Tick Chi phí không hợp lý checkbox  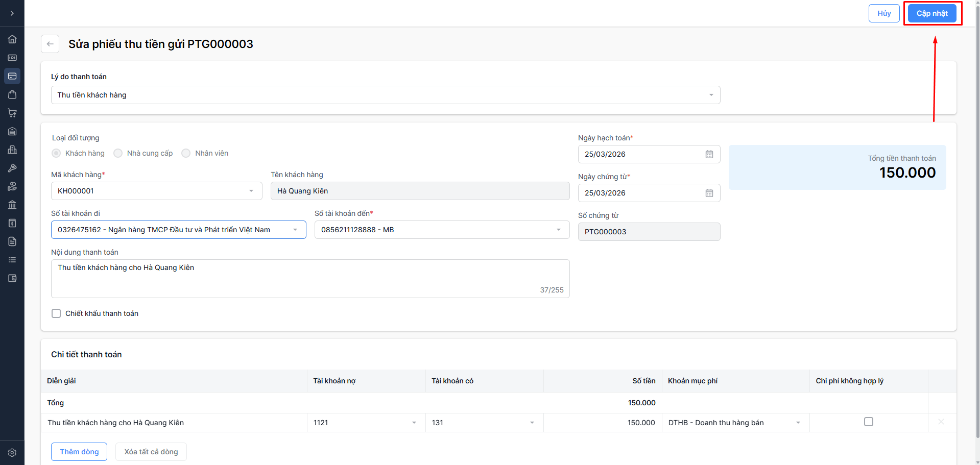coord(868,422)
